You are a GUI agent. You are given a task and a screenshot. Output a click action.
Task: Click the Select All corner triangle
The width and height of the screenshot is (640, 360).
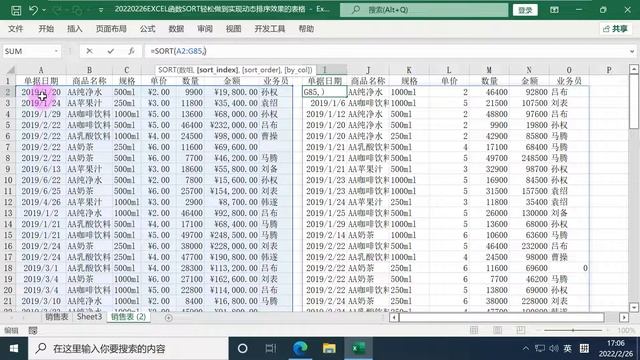pyautogui.click(x=10, y=70)
